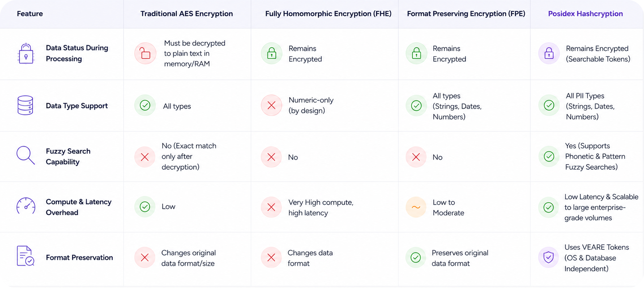Click red X beside Very High compute, high latency
Viewport: 644px width, 288px height.
pyautogui.click(x=271, y=207)
